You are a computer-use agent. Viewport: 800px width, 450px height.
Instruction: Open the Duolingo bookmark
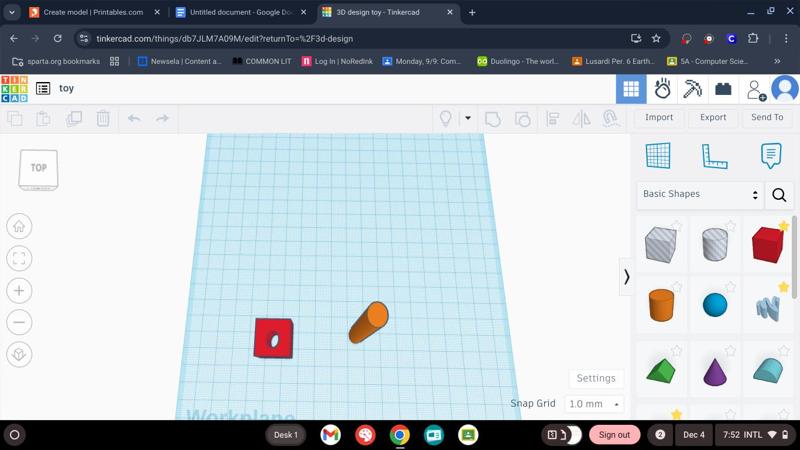tap(518, 61)
